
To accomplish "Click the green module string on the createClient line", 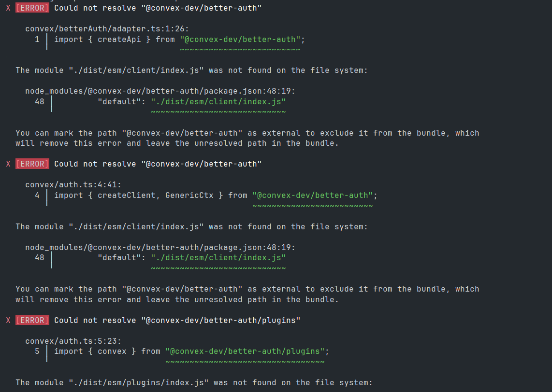I will 313,196.
